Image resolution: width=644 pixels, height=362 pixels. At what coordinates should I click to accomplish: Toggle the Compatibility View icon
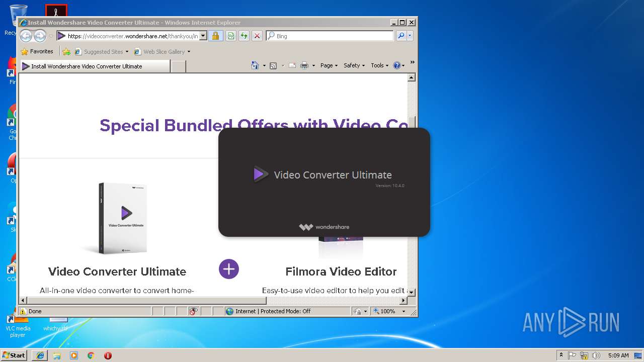pos(231,36)
